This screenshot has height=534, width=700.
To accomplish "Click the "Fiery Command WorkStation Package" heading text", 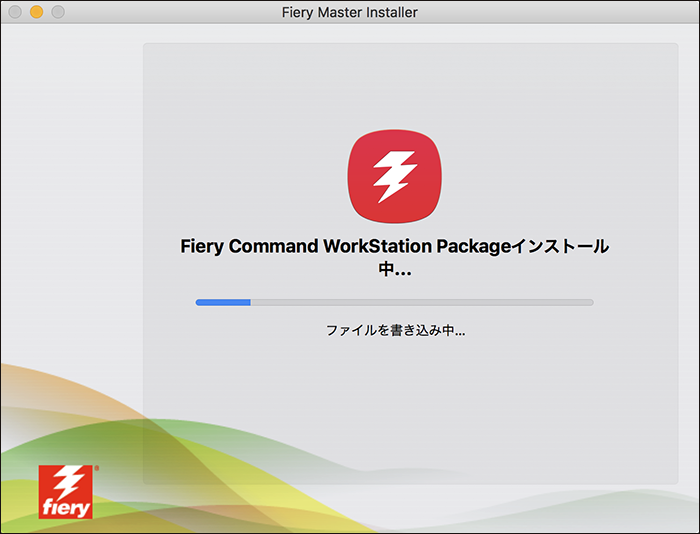I will (x=345, y=246).
